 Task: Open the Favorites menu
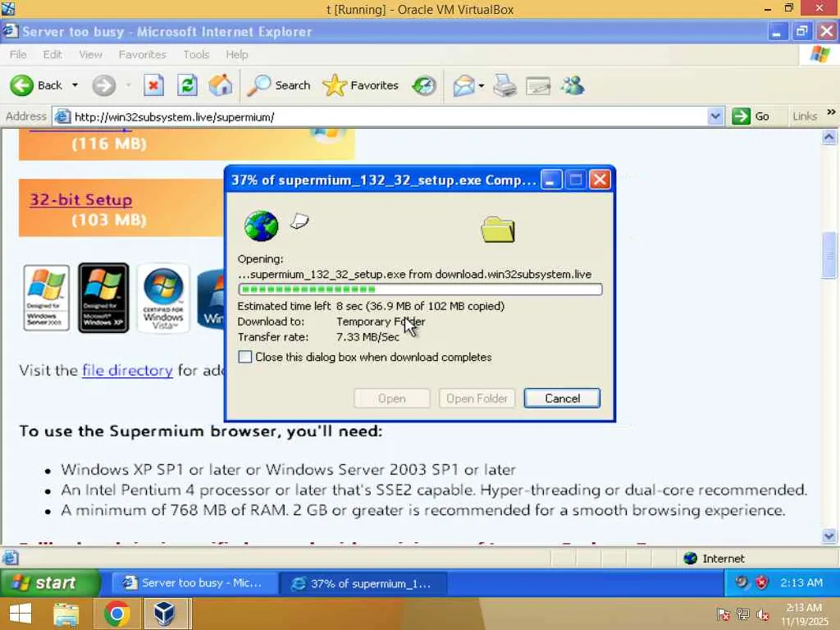[x=143, y=54]
